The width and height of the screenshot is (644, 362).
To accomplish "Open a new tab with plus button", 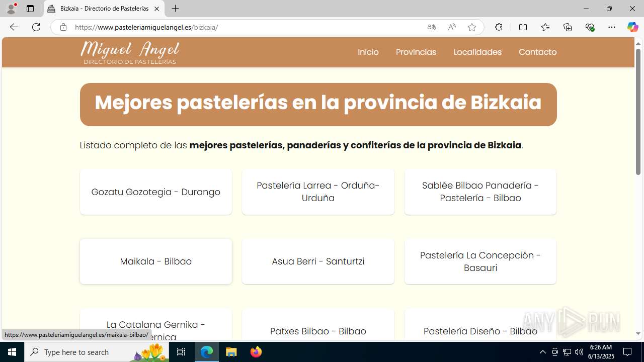I will [x=175, y=9].
